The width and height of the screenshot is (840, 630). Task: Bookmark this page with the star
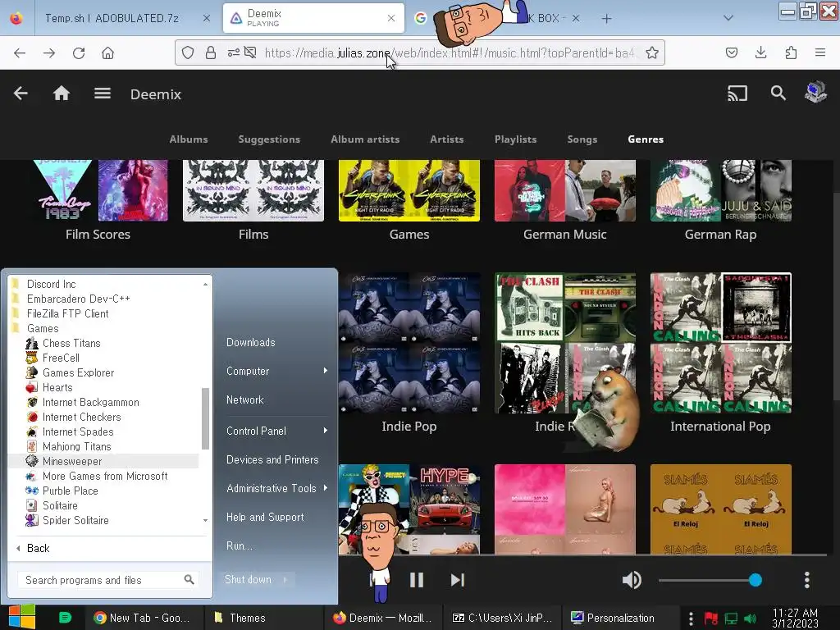651,52
